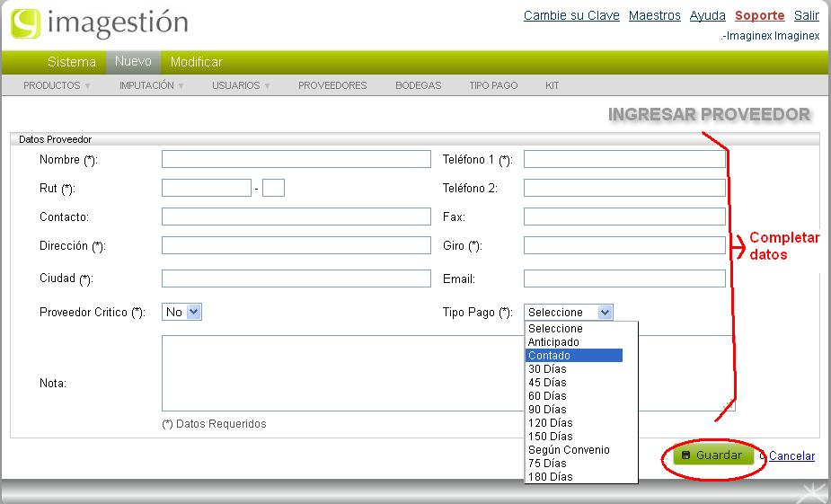Screen dimensions: 831x504
Task: Open the Ayuda link
Action: pos(708,15)
